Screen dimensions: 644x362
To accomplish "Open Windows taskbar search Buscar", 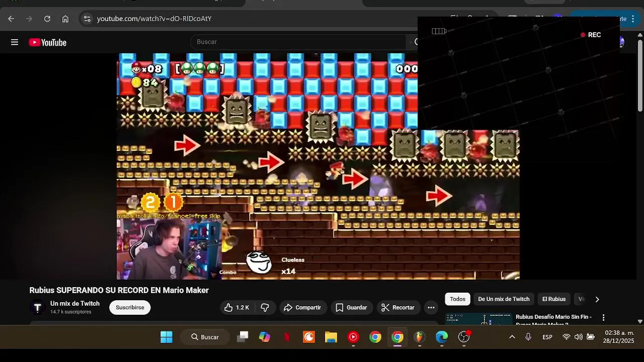I will tap(205, 337).
